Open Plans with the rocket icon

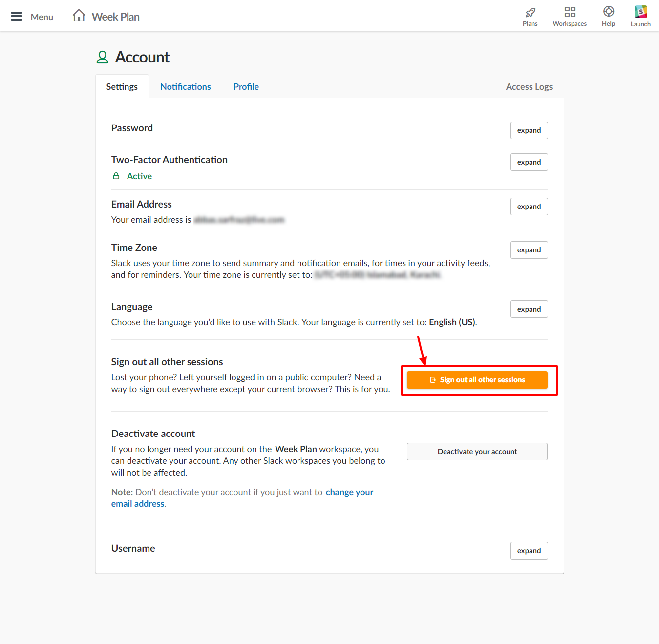[x=530, y=13]
